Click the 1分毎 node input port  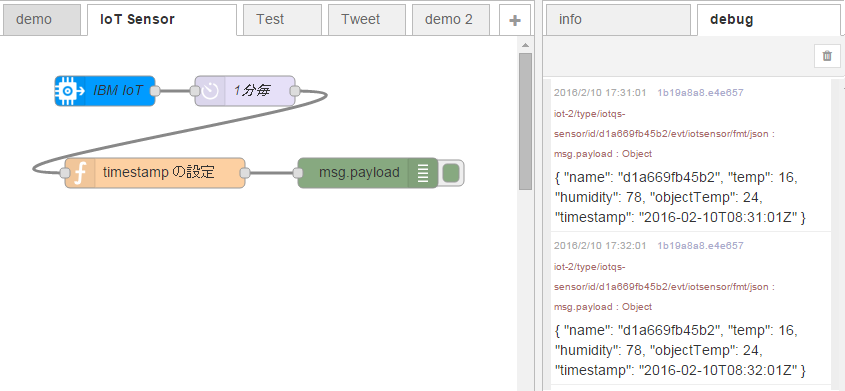[x=195, y=91]
